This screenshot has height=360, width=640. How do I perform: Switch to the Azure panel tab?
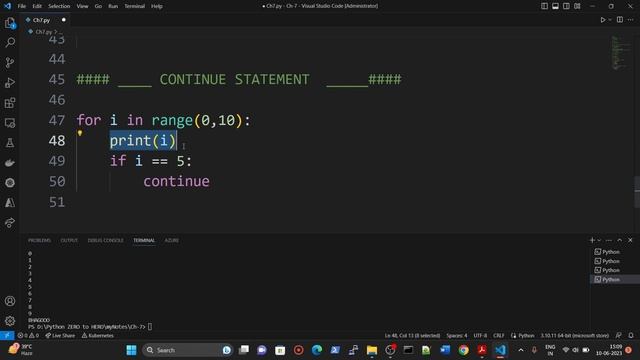click(171, 240)
